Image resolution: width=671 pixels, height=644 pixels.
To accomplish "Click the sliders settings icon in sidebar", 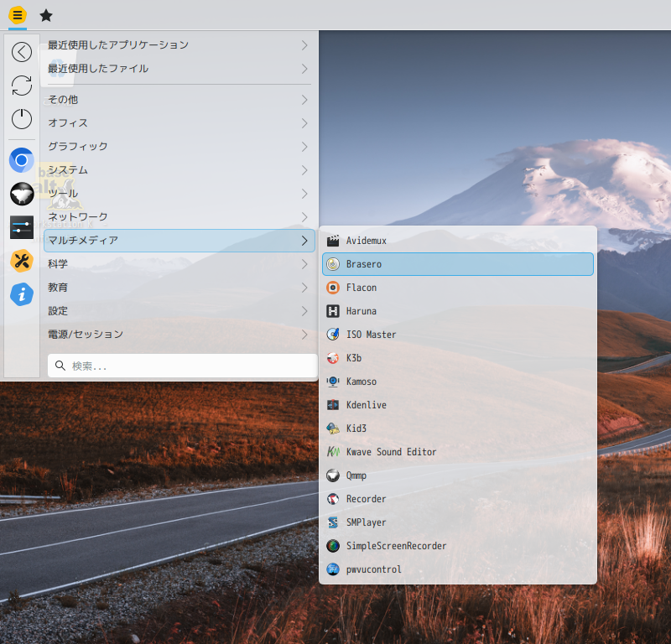I will coord(22,227).
